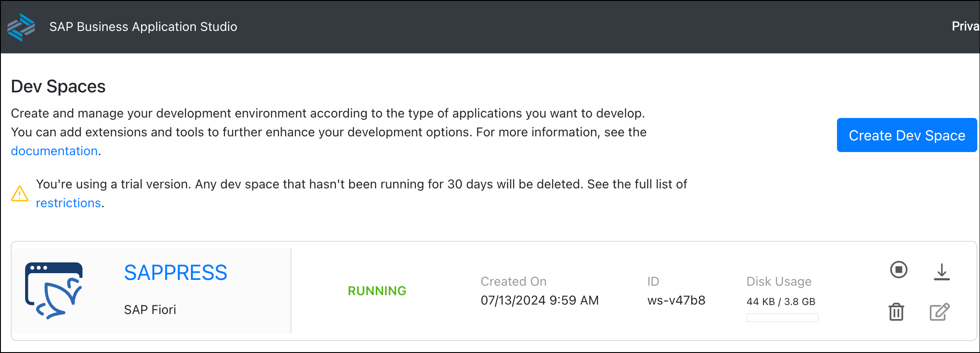Click the SAP Business Application Studio logo
Screen dimensions: 980x353
(21, 27)
